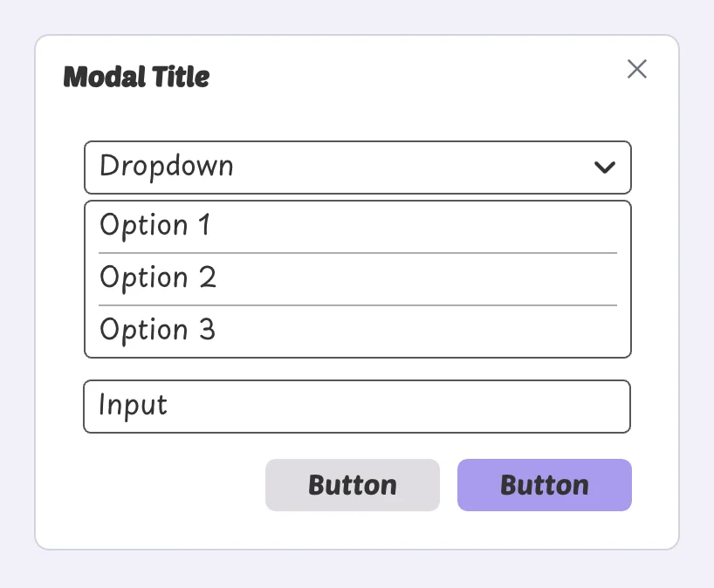Click the secondary gray cancel-style button
714x588 pixels.
click(353, 485)
